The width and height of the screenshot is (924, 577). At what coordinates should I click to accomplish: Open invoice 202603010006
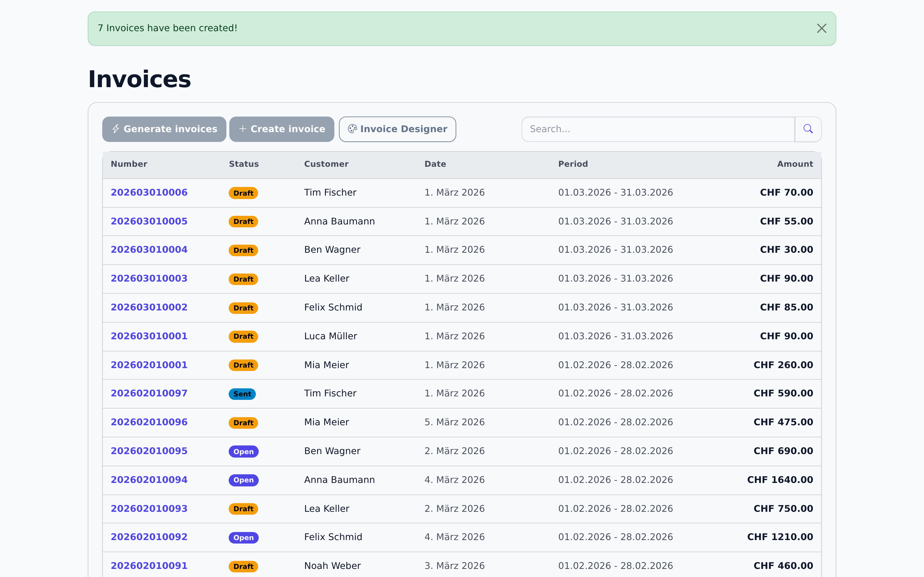pyautogui.click(x=149, y=192)
